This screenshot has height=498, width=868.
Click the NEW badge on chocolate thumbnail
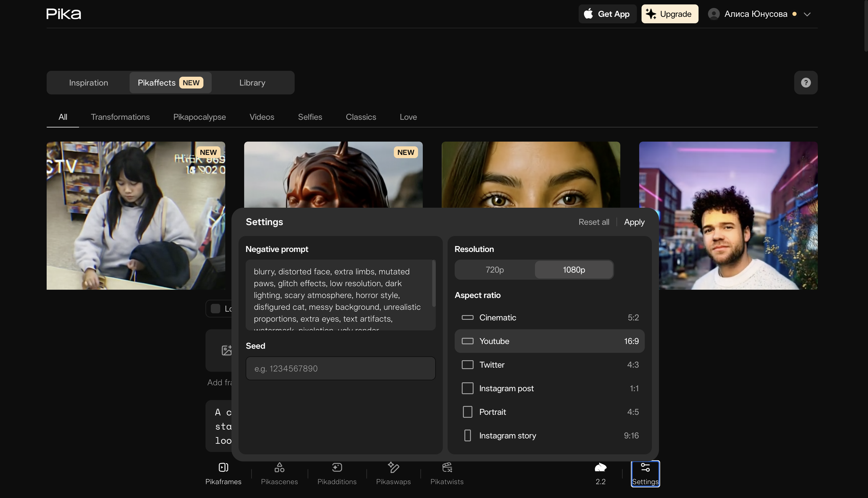[406, 152]
